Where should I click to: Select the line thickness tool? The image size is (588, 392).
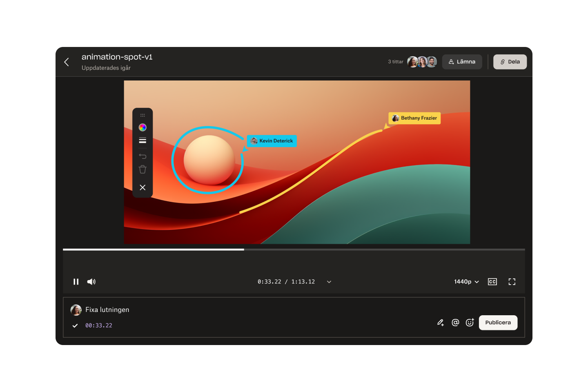tap(143, 140)
